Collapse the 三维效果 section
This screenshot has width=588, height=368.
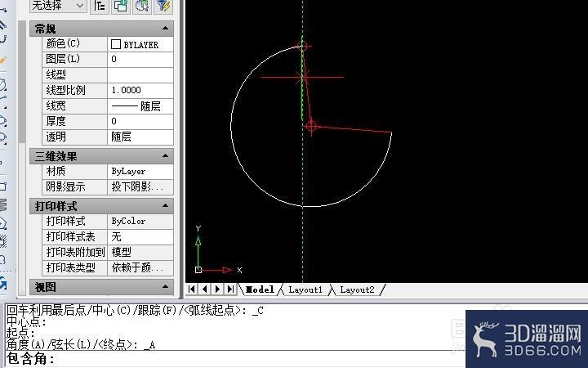pos(165,156)
